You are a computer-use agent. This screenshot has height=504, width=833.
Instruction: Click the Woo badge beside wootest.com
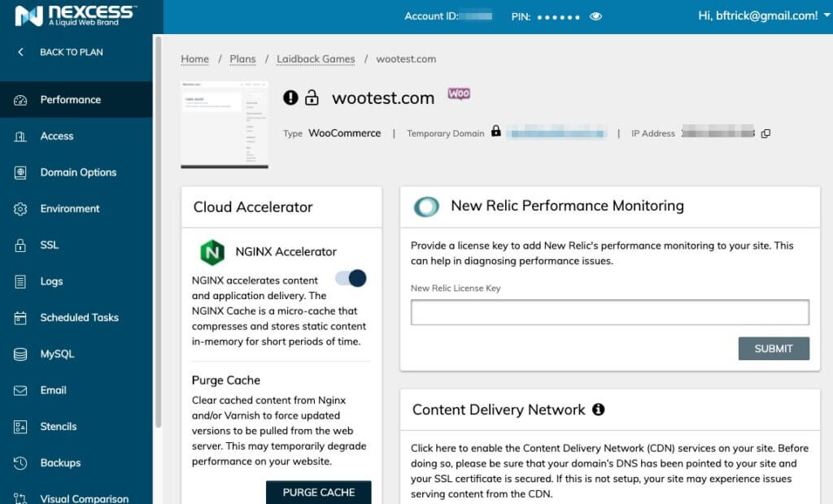(458, 95)
